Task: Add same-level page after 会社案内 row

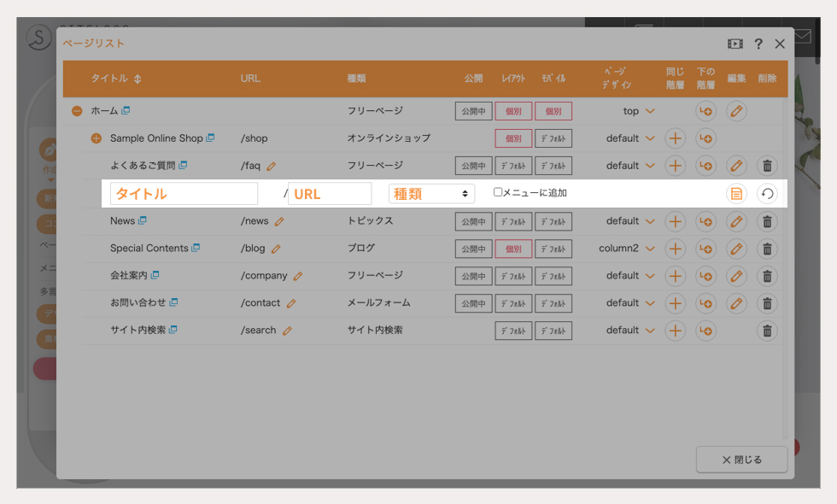Action: (x=676, y=276)
